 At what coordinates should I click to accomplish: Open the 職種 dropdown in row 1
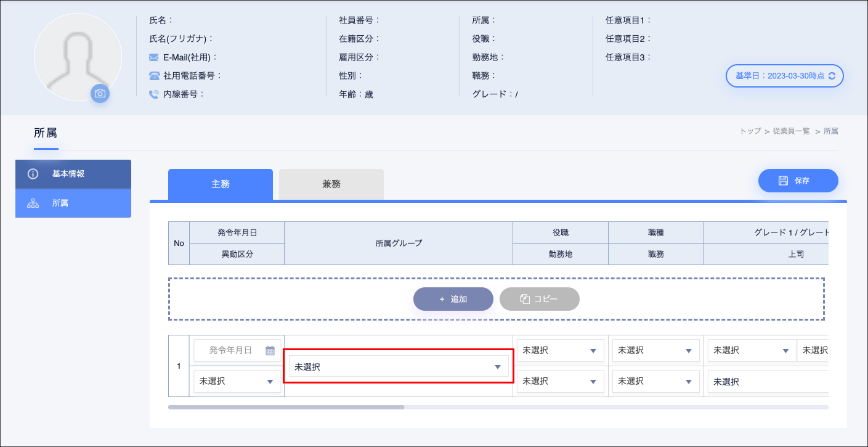click(x=655, y=351)
